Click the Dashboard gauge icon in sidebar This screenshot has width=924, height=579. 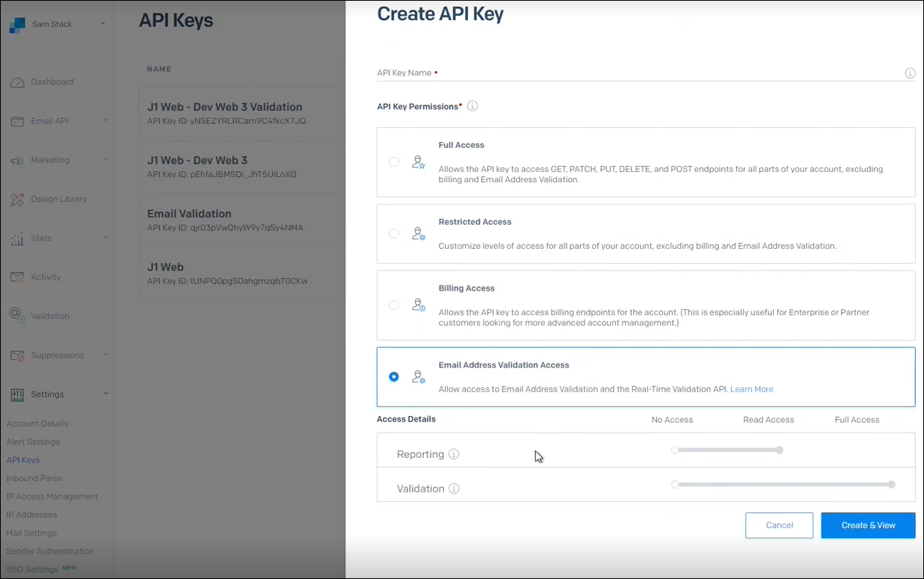(x=17, y=82)
